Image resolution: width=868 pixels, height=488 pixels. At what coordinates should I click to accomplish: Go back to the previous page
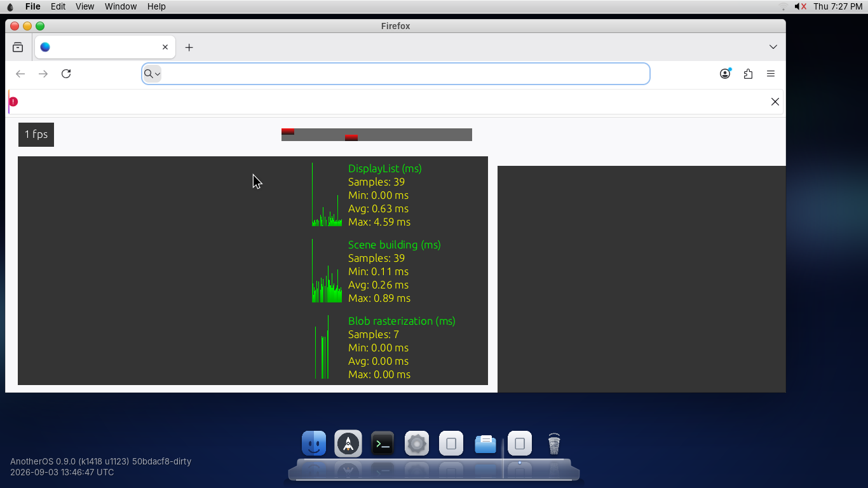coord(20,74)
